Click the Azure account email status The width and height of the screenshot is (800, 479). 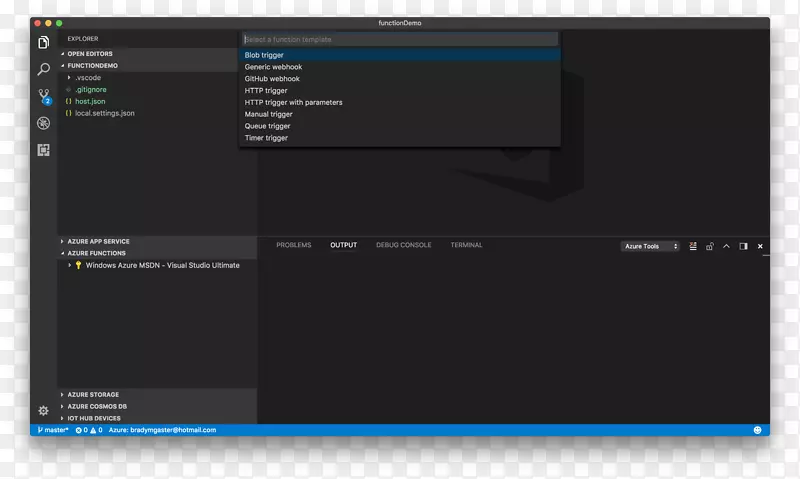[162, 430]
